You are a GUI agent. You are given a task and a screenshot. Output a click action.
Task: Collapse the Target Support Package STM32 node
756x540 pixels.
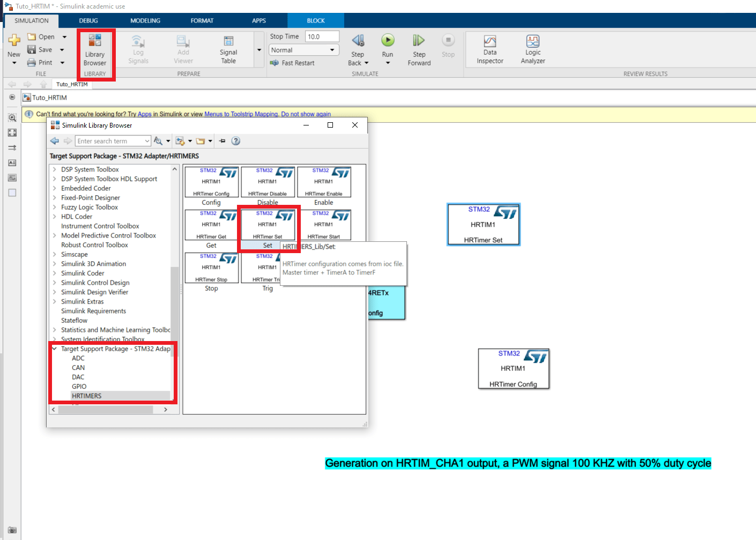[54, 349]
